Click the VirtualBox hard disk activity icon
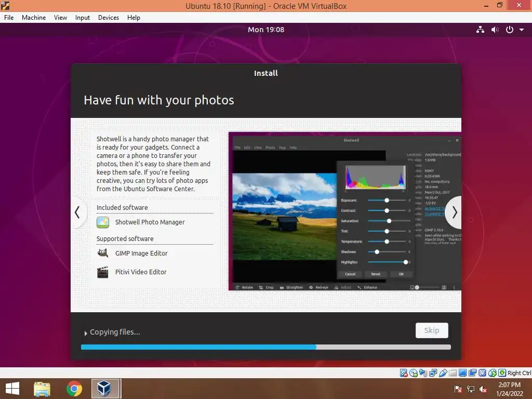This screenshot has height=399, width=532. (x=403, y=373)
